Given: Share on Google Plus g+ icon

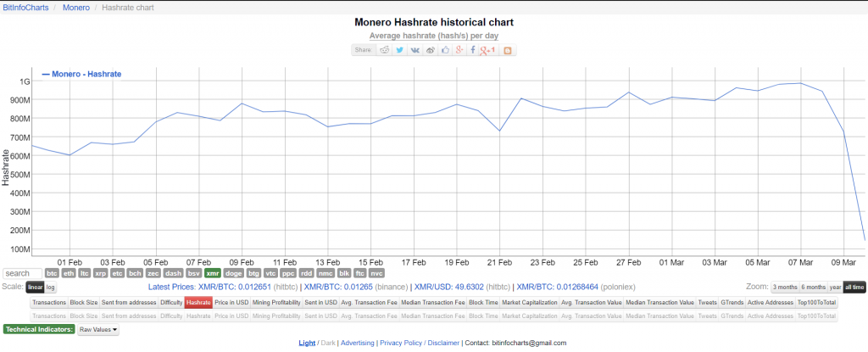Looking at the screenshot, I should 459,50.
